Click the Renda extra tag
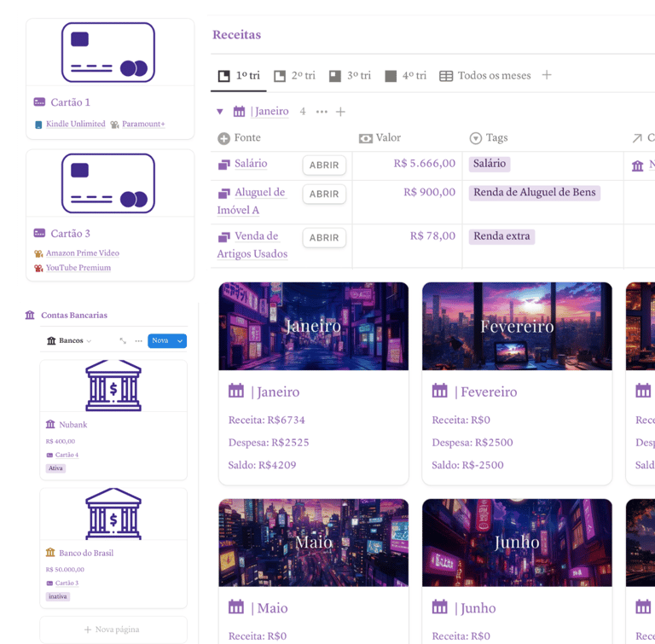 click(501, 236)
